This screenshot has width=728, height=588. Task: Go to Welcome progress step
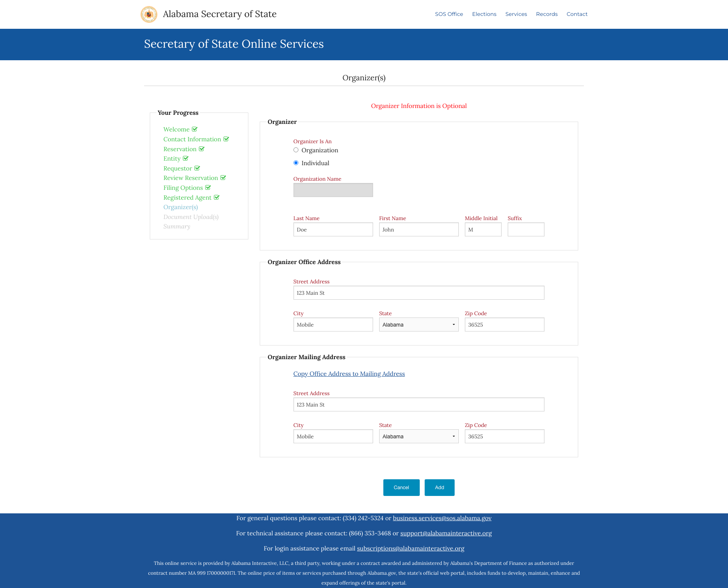[176, 129]
